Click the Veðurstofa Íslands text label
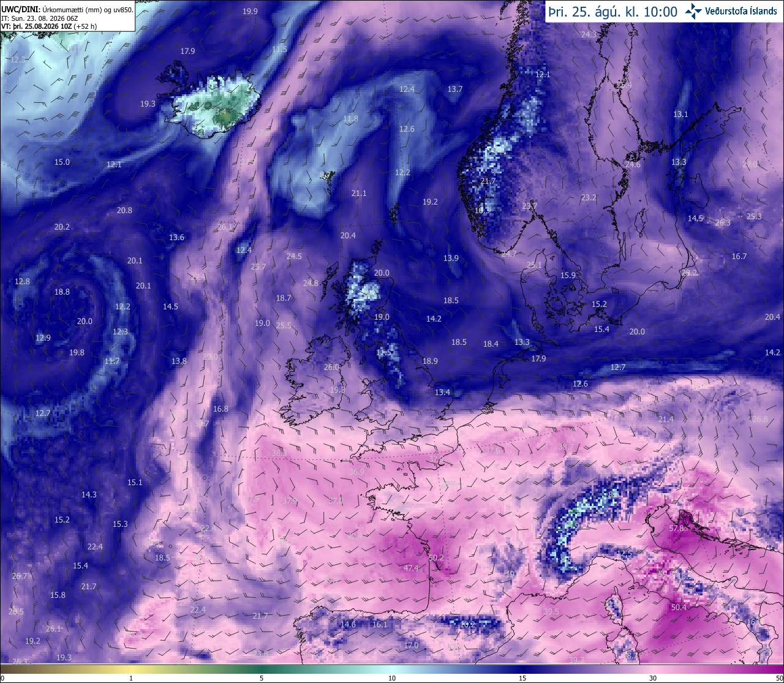The image size is (784, 683). 741,11
